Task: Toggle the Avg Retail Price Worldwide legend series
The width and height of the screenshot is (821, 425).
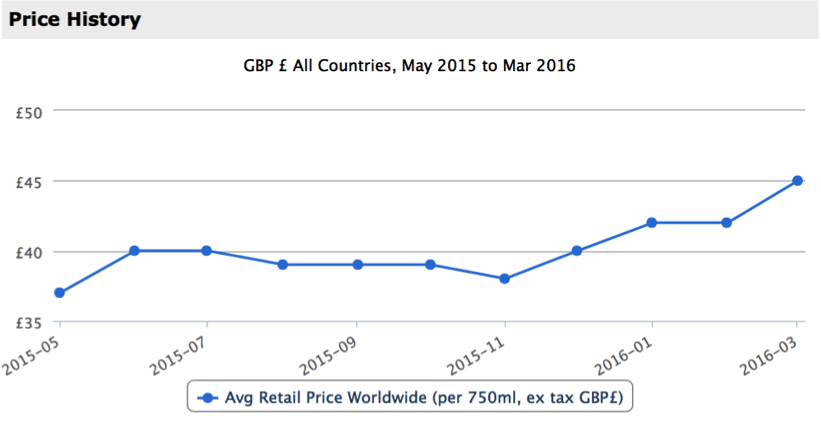Action: (x=410, y=398)
